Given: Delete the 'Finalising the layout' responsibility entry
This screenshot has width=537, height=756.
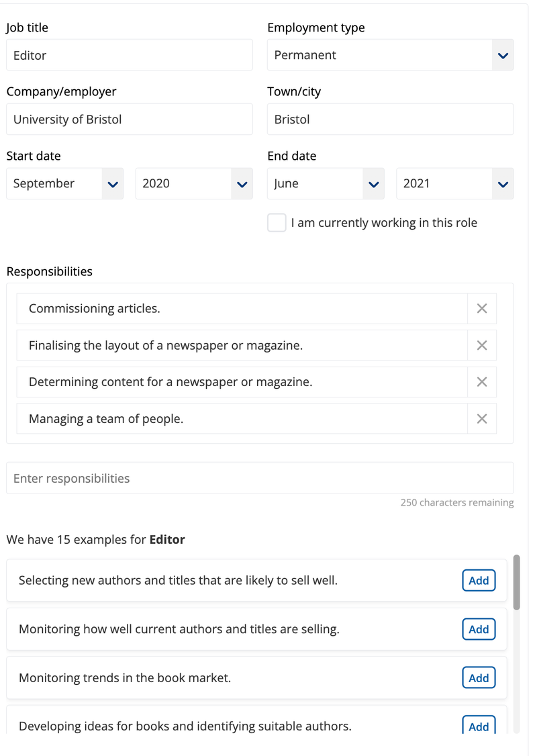Looking at the screenshot, I should point(481,345).
